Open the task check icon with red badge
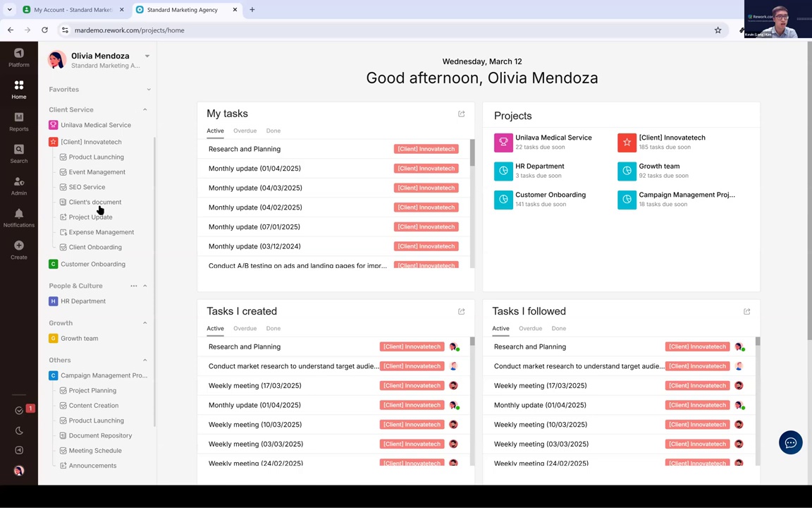This screenshot has height=508, width=812. tap(19, 410)
